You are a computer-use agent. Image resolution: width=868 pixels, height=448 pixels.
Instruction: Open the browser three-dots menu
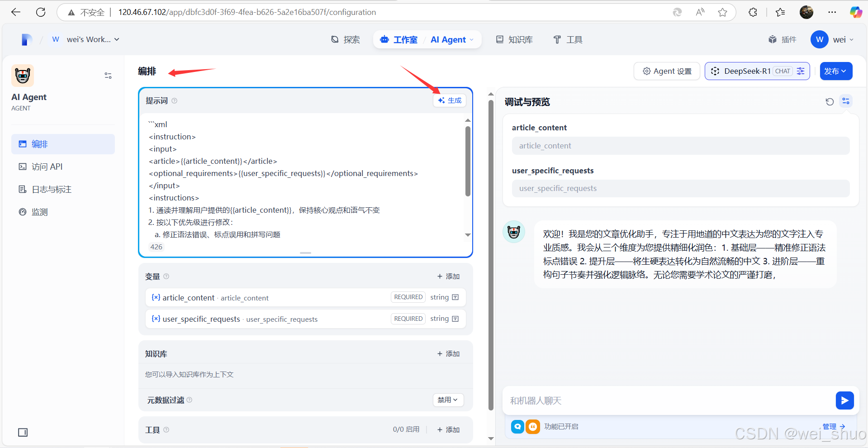point(832,12)
